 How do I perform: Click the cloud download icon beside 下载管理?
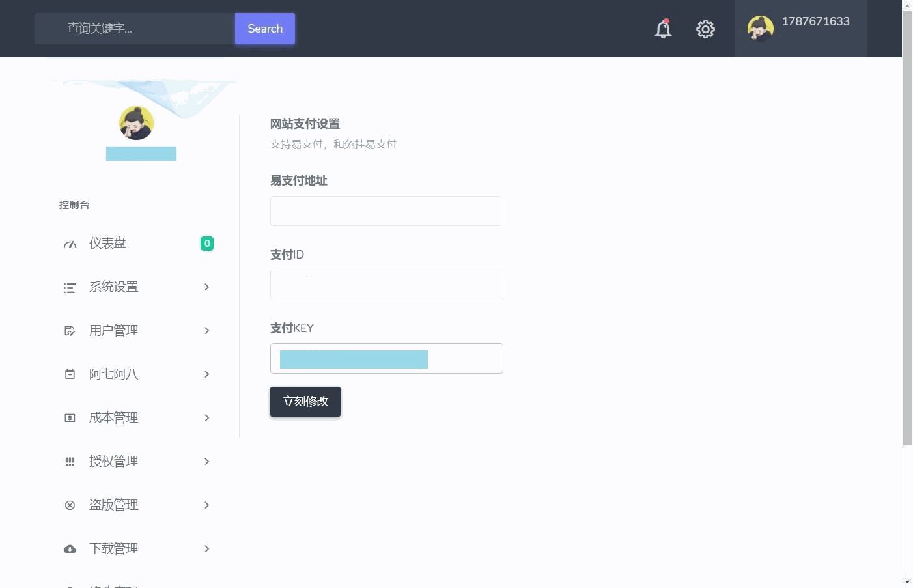[x=70, y=549]
